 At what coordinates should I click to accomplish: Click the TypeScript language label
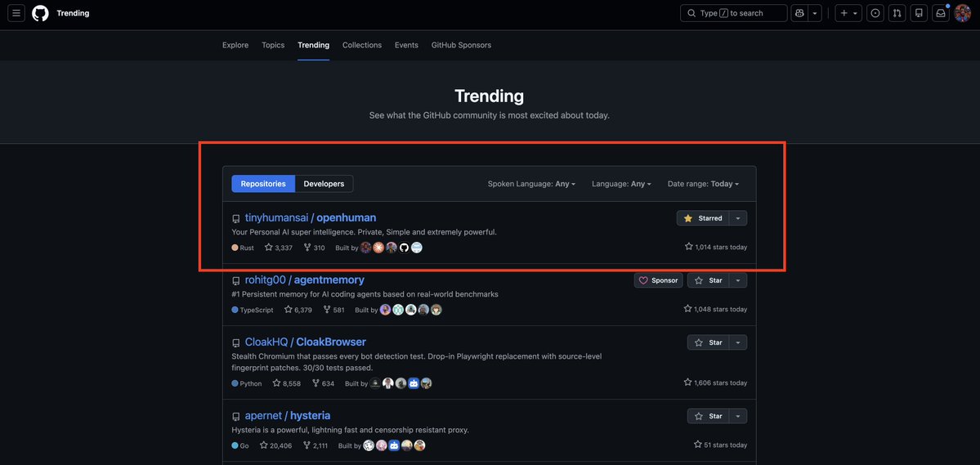point(253,310)
